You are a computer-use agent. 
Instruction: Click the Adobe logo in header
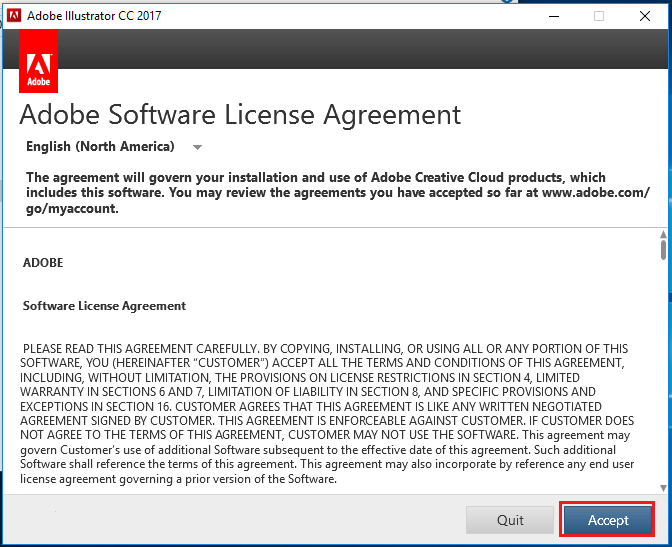pos(39,61)
